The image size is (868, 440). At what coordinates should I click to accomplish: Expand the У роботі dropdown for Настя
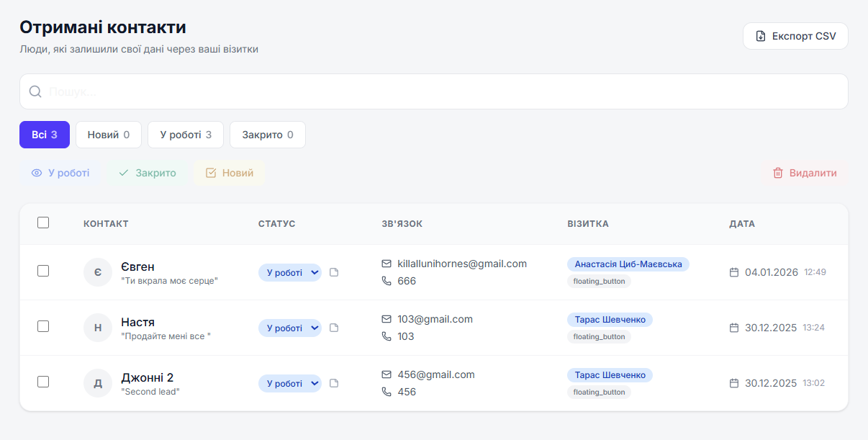pyautogui.click(x=290, y=328)
